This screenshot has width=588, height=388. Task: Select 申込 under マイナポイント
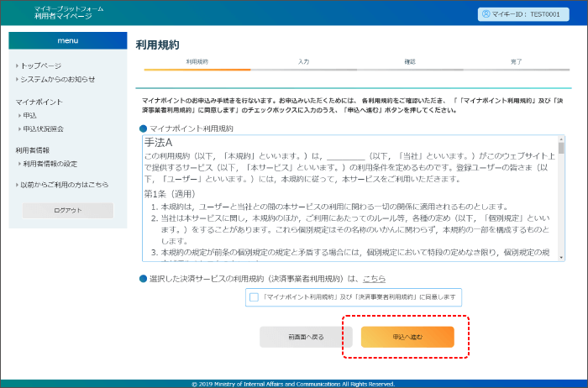(x=30, y=115)
